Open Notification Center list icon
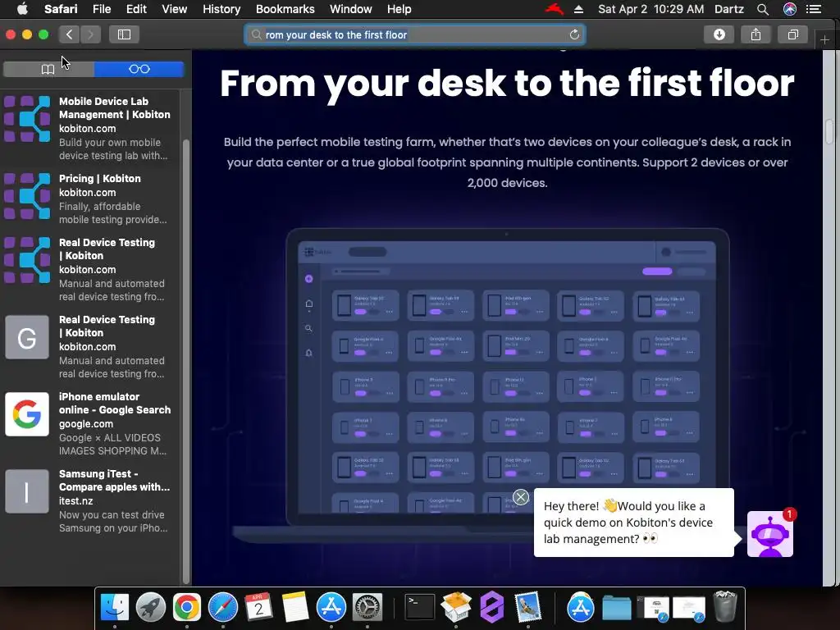This screenshot has height=630, width=840. 814,9
